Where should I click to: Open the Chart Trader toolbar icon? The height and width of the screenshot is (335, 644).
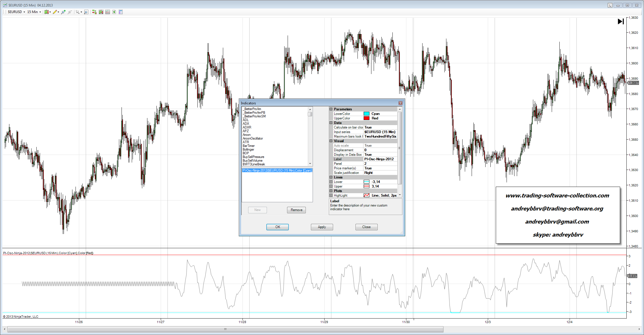pyautogui.click(x=94, y=12)
